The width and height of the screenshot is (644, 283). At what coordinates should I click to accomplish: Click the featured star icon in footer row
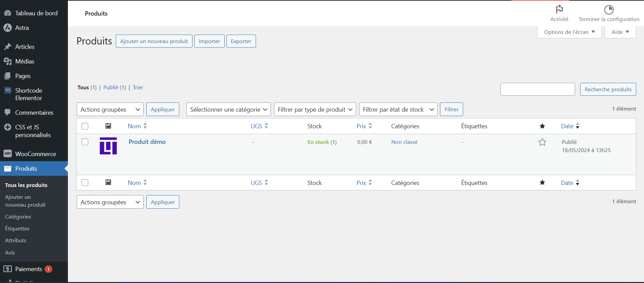pyautogui.click(x=542, y=183)
